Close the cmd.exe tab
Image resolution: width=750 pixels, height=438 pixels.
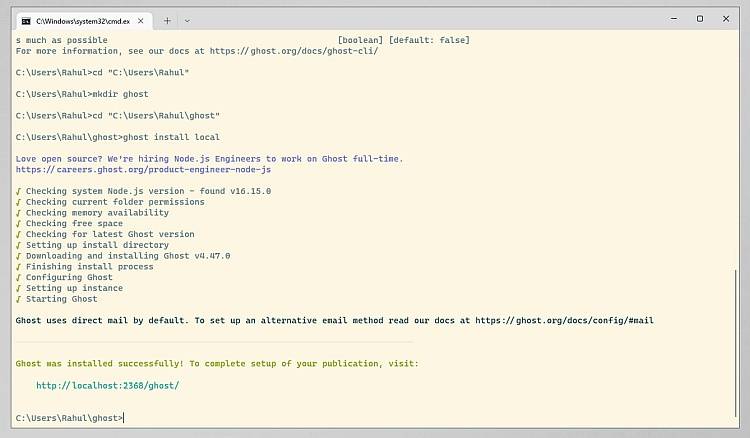tap(141, 21)
